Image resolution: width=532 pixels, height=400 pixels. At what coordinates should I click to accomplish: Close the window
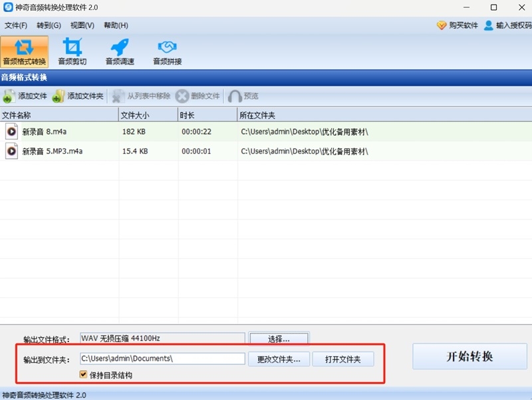522,7
